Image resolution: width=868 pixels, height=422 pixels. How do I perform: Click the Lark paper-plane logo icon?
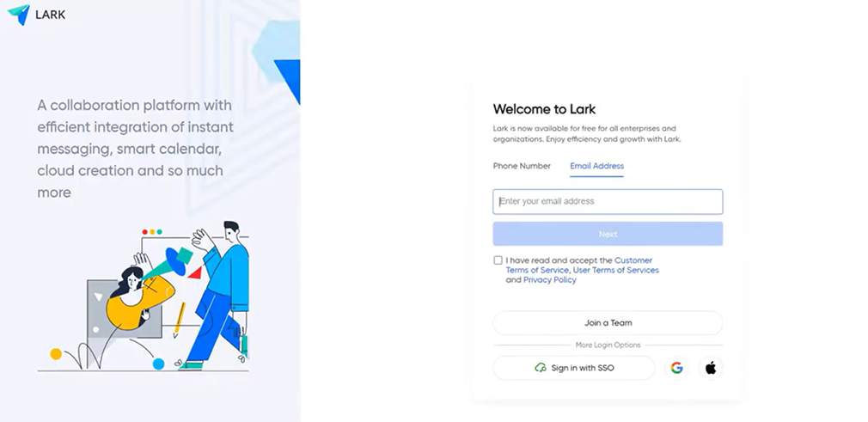[18, 15]
